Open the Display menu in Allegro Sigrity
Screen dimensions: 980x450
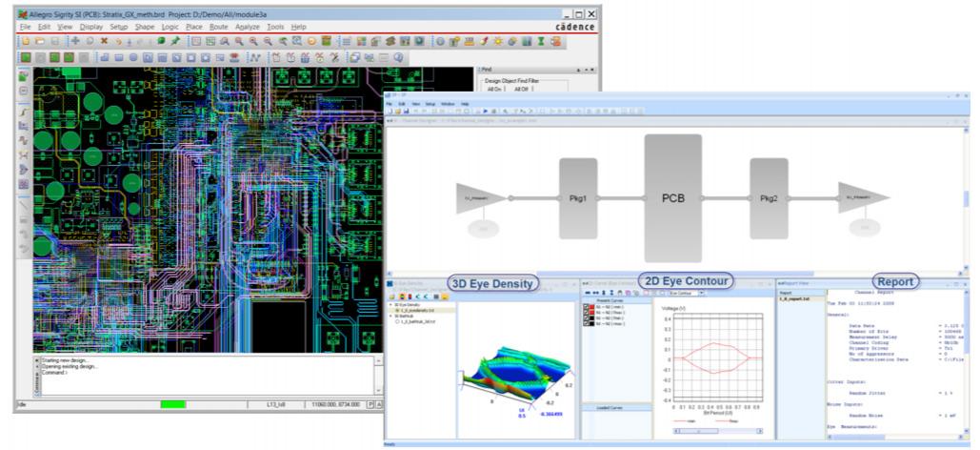click(91, 27)
